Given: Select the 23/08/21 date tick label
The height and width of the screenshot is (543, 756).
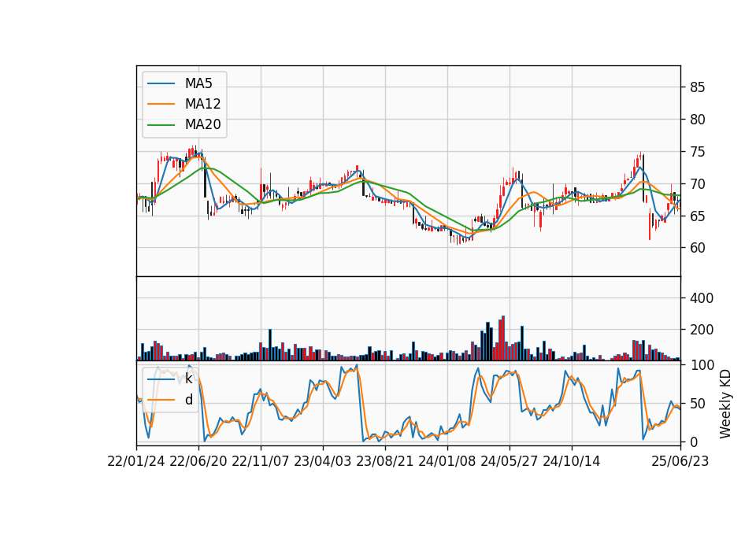Looking at the screenshot, I should tap(385, 461).
